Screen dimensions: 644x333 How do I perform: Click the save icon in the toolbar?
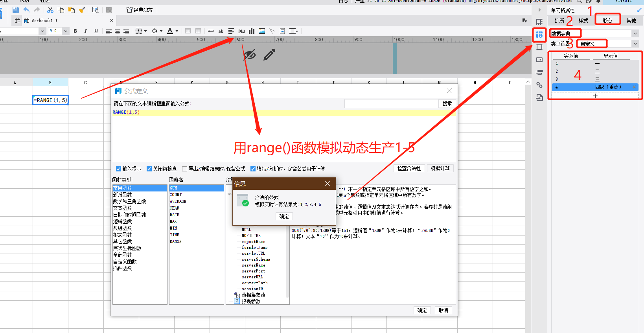16,10
